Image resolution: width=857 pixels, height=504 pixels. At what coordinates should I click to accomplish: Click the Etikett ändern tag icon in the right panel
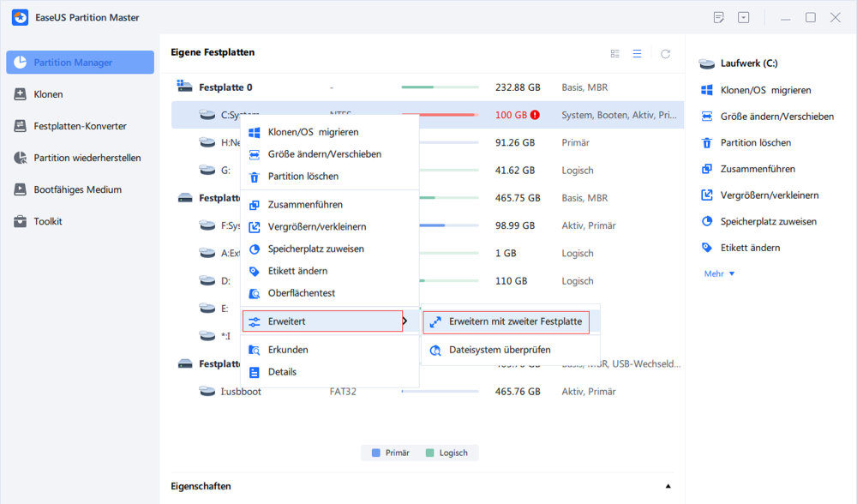(707, 248)
